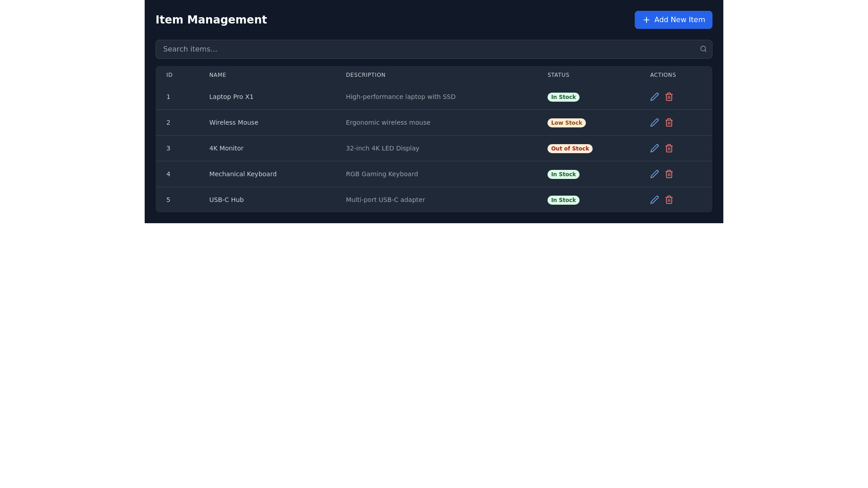The width and height of the screenshot is (868, 488).
Task: Click the Status column header
Action: point(558,75)
